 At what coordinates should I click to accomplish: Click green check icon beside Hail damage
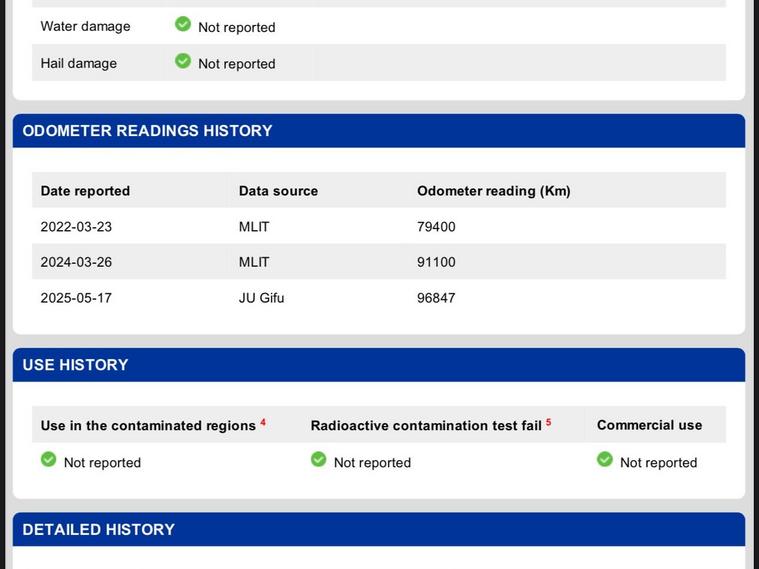(x=183, y=61)
